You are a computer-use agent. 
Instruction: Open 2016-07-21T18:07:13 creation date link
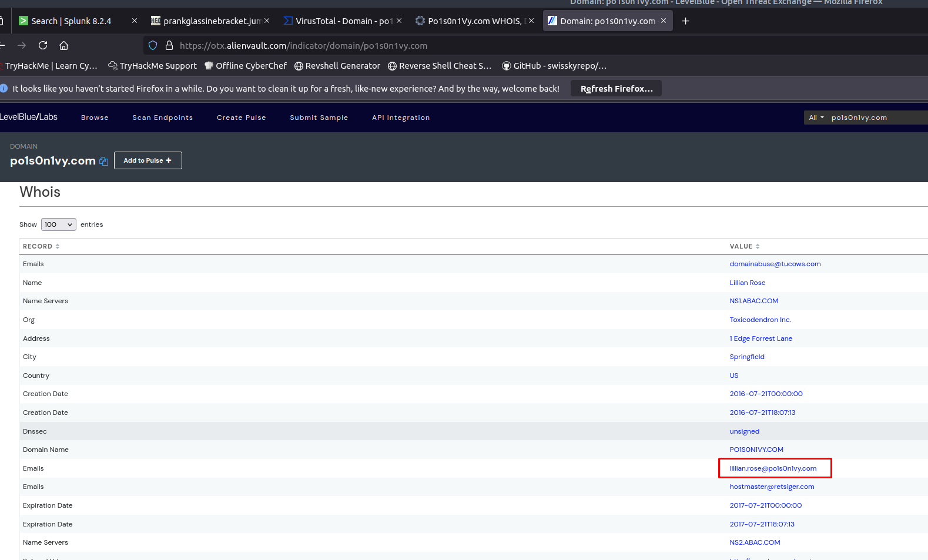coord(762,413)
